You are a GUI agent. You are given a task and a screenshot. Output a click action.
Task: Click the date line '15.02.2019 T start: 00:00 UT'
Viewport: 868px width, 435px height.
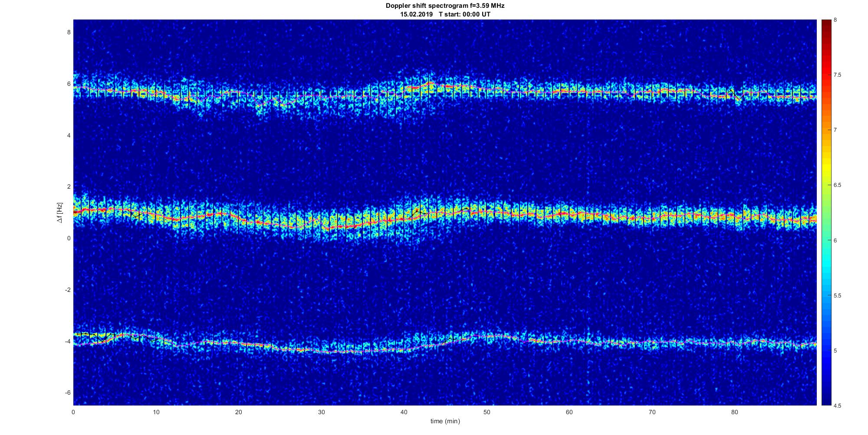coord(445,14)
